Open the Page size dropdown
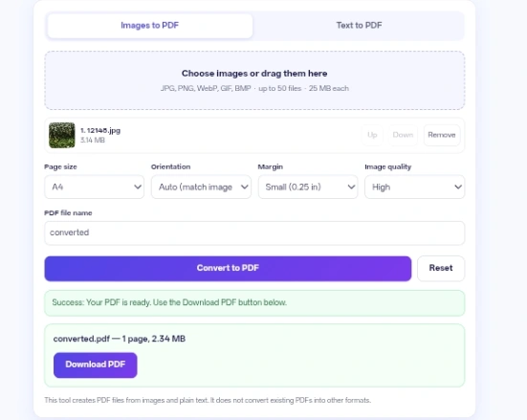 [94, 187]
